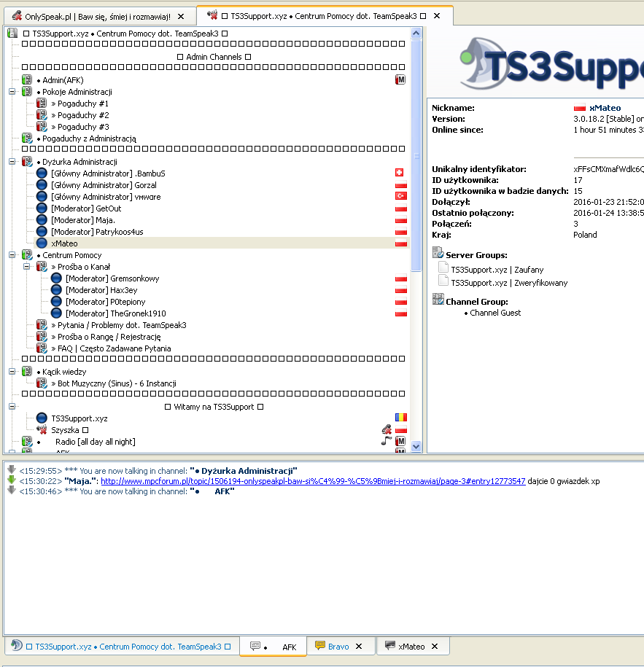Click the Zaufany server group entry
The height and width of the screenshot is (667, 644).
(497, 270)
